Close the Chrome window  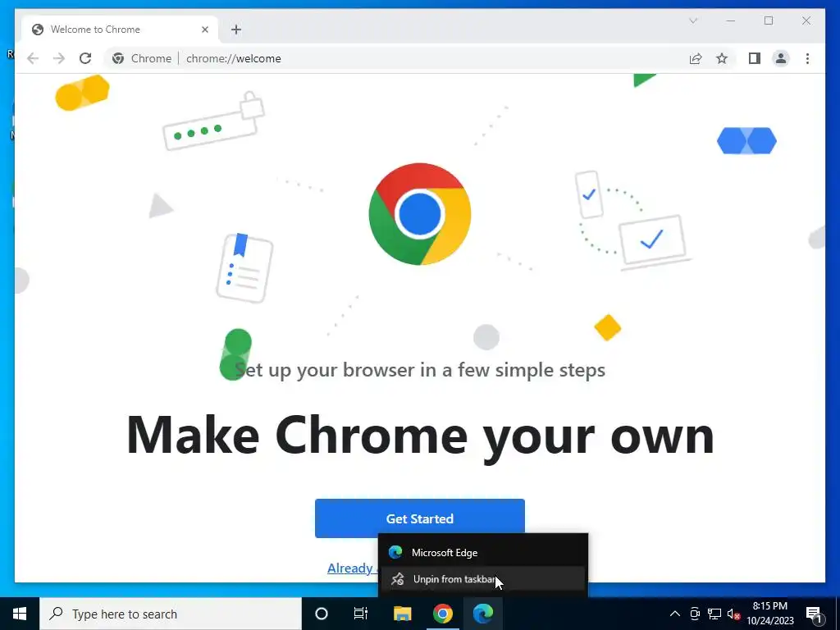pyautogui.click(x=806, y=21)
